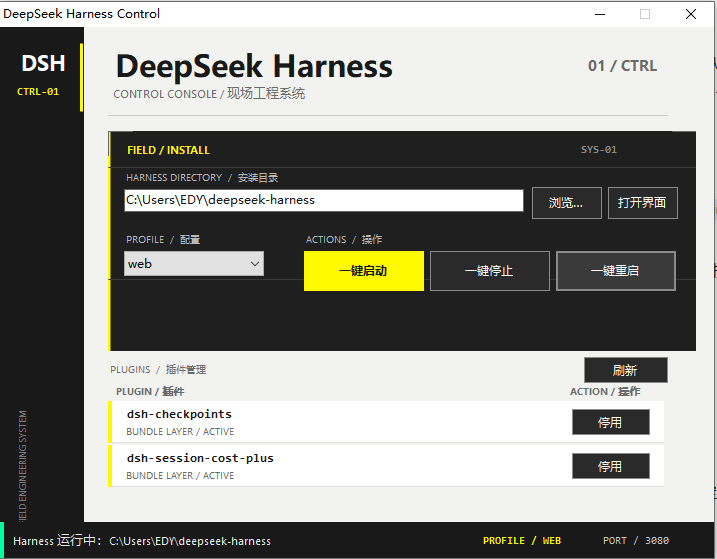Click BUNDLE LAYER / ACTIVE under dsh-session-cost-plus
Viewport: 717px width, 559px height.
[180, 475]
